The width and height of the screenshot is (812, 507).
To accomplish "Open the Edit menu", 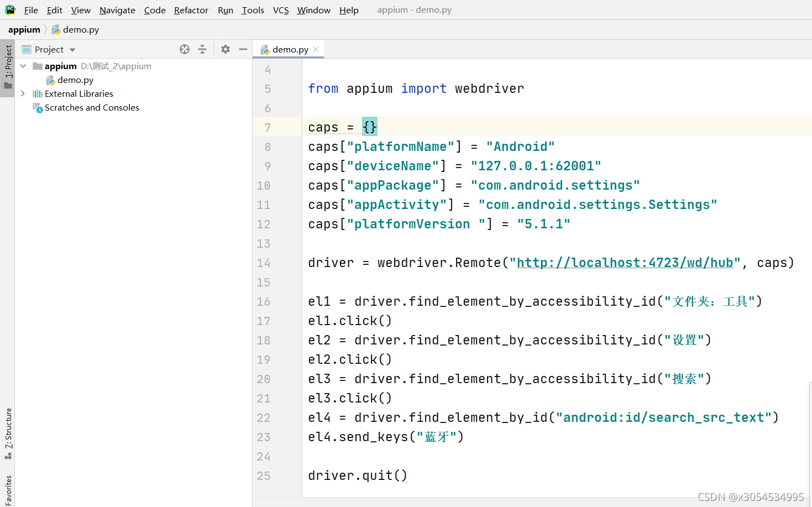I will click(54, 10).
